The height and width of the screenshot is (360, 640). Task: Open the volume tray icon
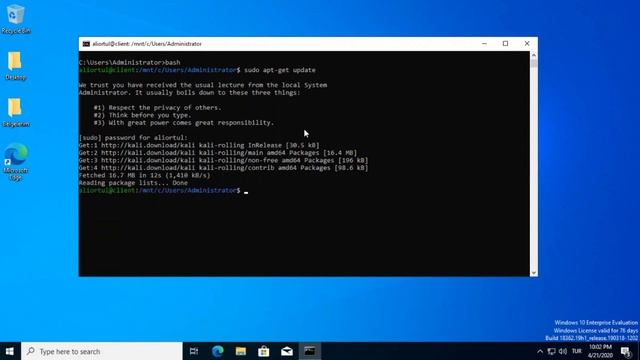pos(563,351)
